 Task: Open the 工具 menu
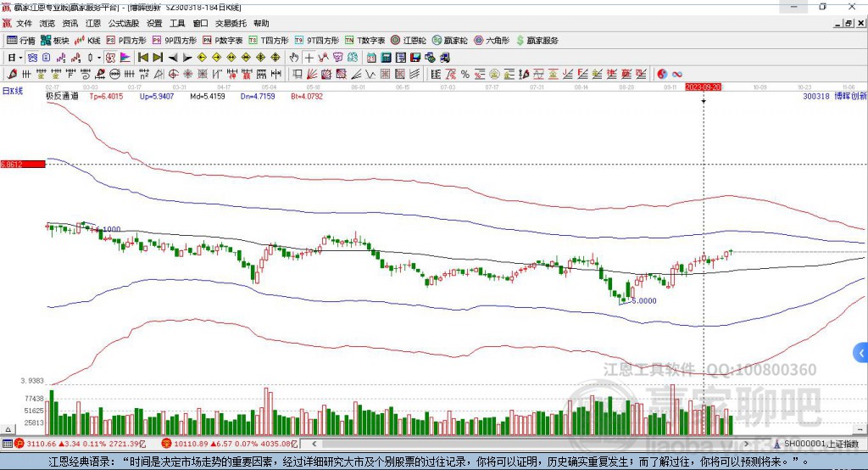pos(177,23)
